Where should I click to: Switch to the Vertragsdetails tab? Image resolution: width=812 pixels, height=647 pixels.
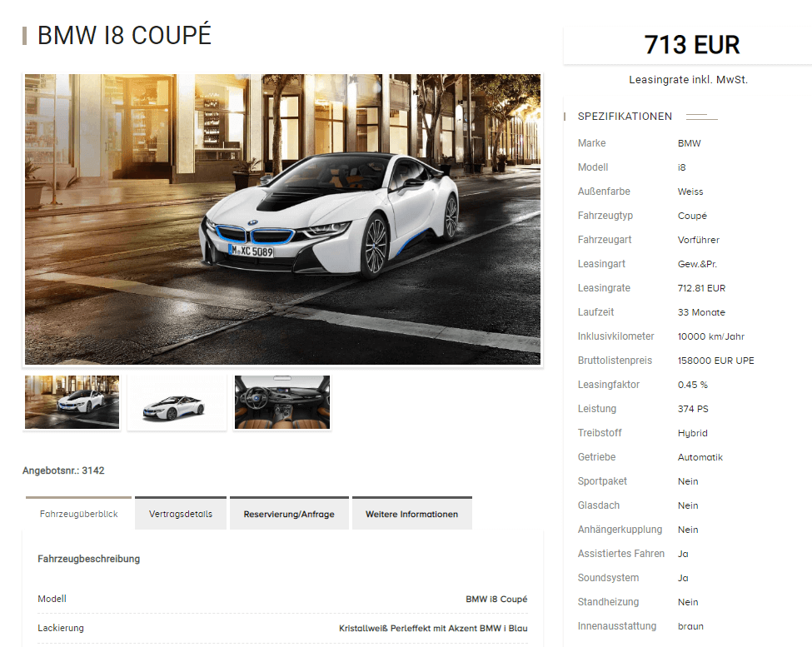point(181,514)
